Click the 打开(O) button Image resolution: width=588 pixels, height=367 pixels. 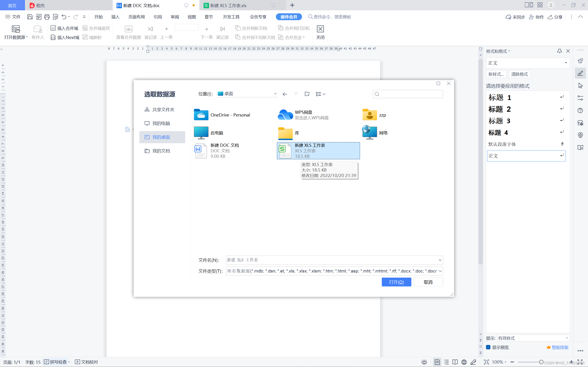396,282
